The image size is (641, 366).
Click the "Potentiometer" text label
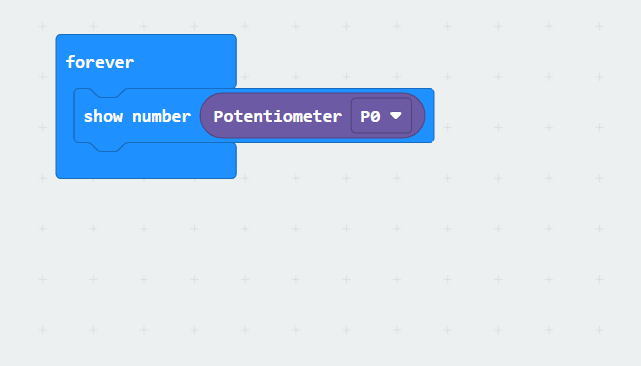click(278, 117)
